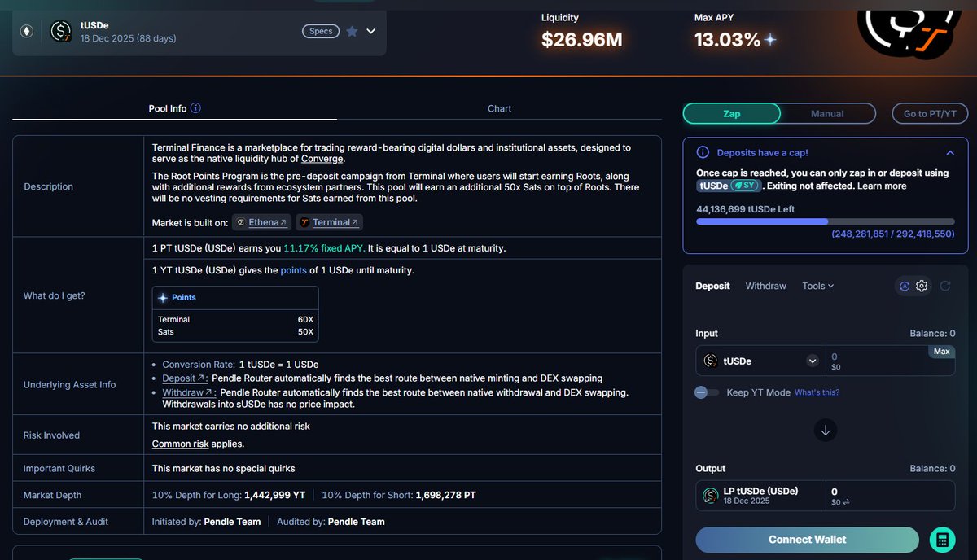
Task: Click the refresh icon
Action: click(x=945, y=286)
